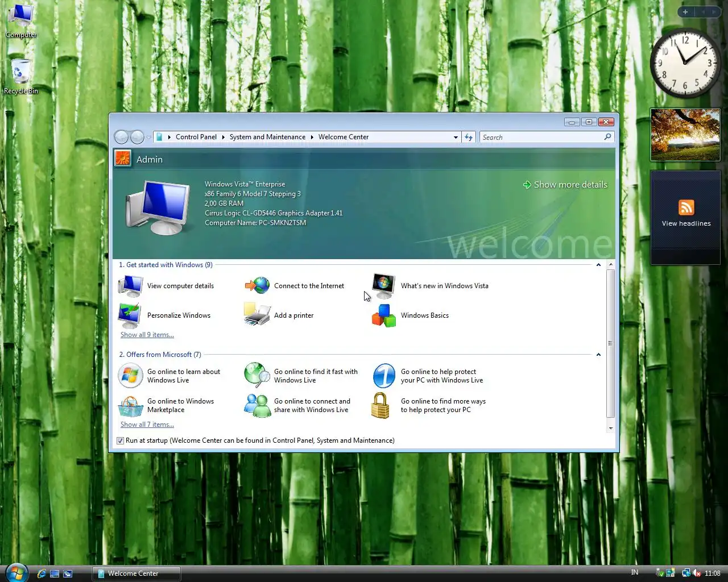Click Show all 7 items link
Image resolution: width=728 pixels, height=582 pixels.
pyautogui.click(x=147, y=425)
